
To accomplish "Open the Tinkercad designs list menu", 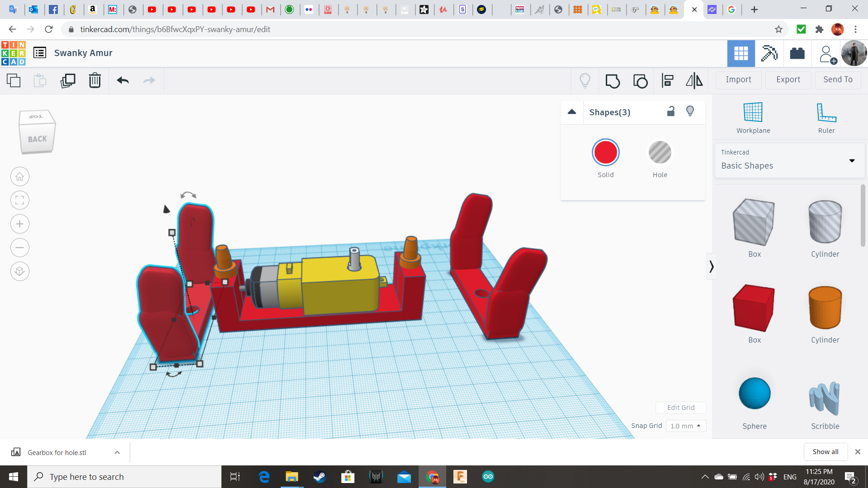I will 40,52.
